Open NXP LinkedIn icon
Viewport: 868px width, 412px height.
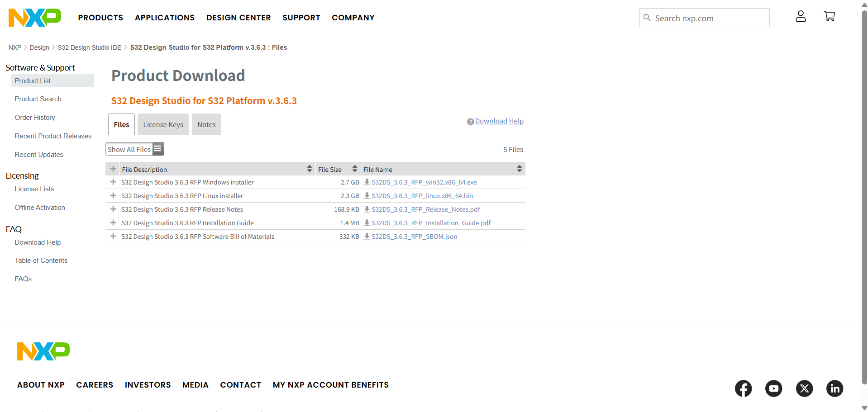click(x=835, y=388)
